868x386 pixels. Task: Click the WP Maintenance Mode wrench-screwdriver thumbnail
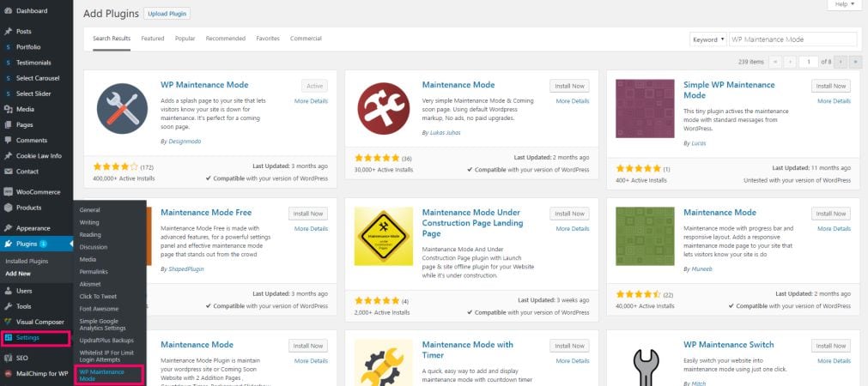[122, 108]
